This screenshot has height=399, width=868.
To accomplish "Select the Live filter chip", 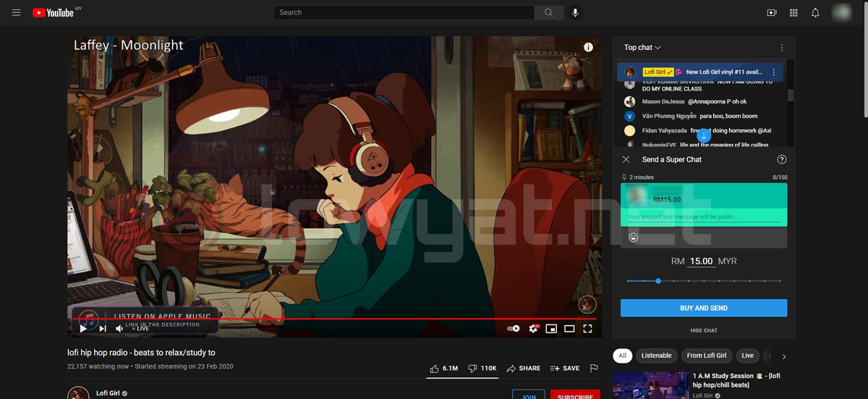I will pos(748,356).
